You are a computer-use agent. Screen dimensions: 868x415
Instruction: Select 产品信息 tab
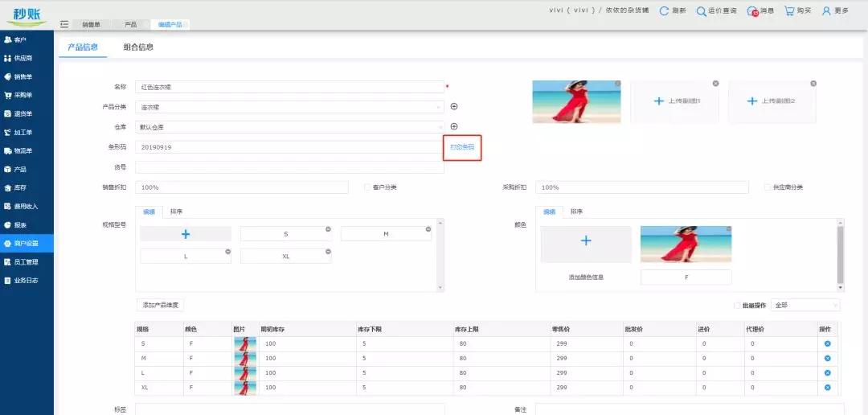point(83,47)
